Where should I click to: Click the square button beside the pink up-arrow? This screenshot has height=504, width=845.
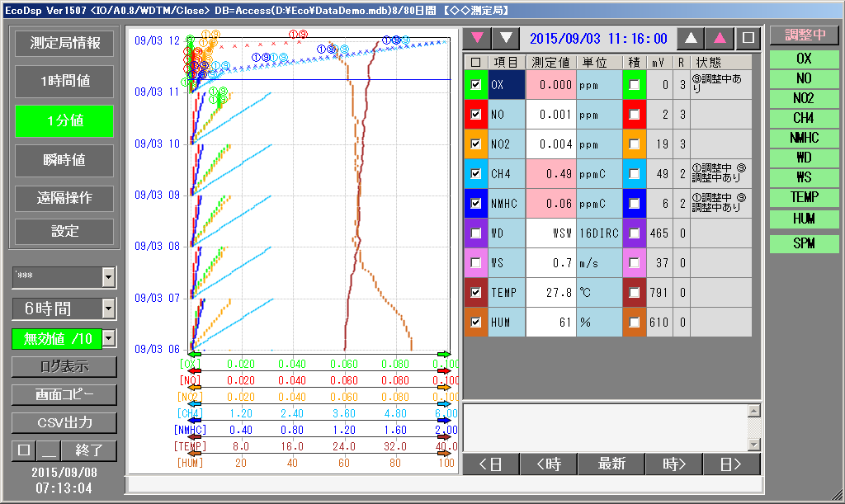(x=748, y=38)
